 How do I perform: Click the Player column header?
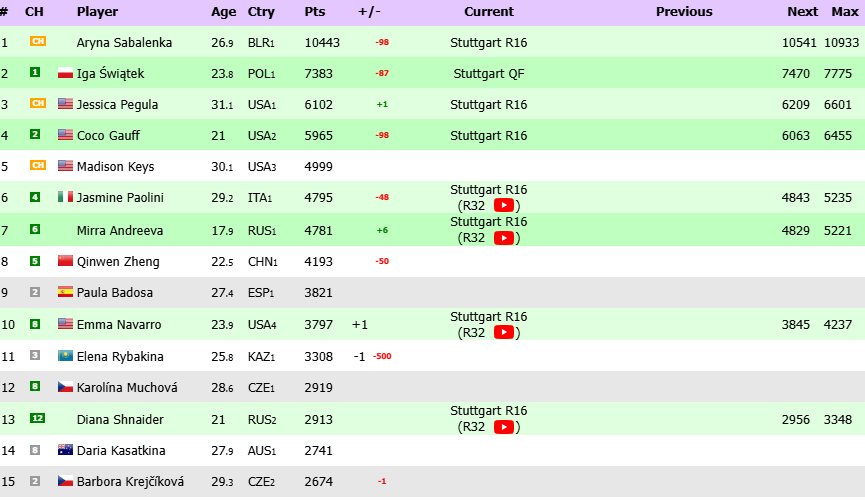tap(97, 12)
